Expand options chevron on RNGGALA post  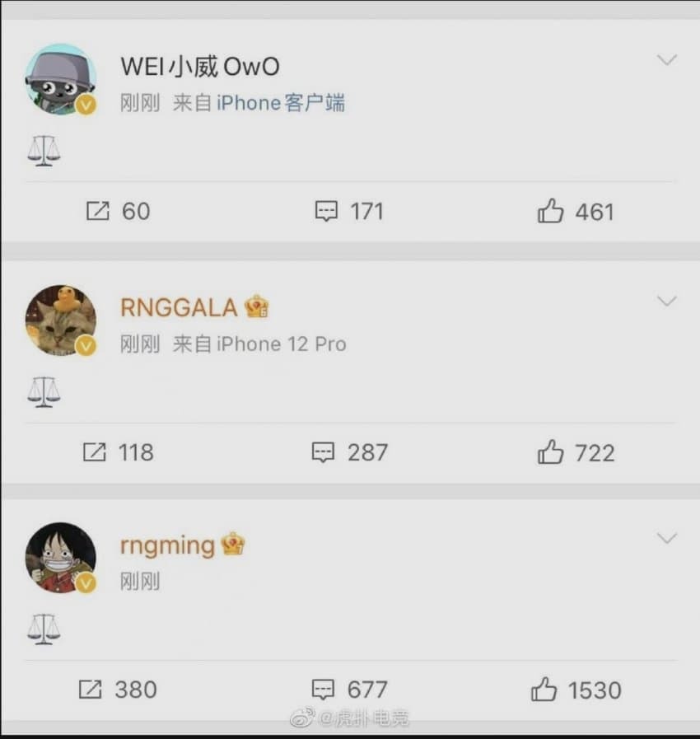click(x=667, y=301)
